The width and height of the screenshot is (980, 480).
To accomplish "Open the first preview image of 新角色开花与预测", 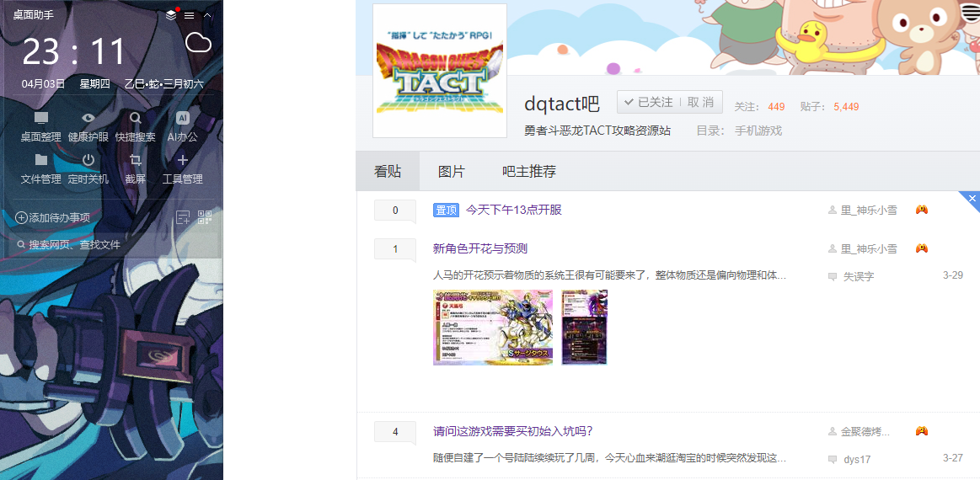I will pyautogui.click(x=493, y=327).
